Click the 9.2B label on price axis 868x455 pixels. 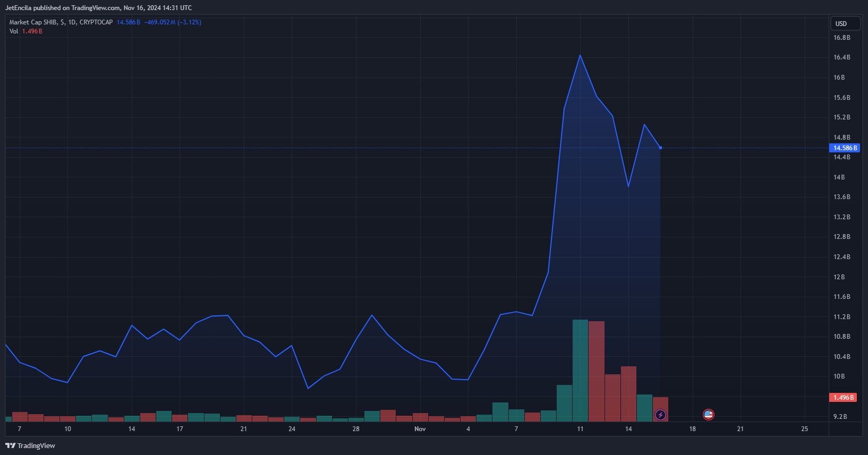pyautogui.click(x=840, y=417)
